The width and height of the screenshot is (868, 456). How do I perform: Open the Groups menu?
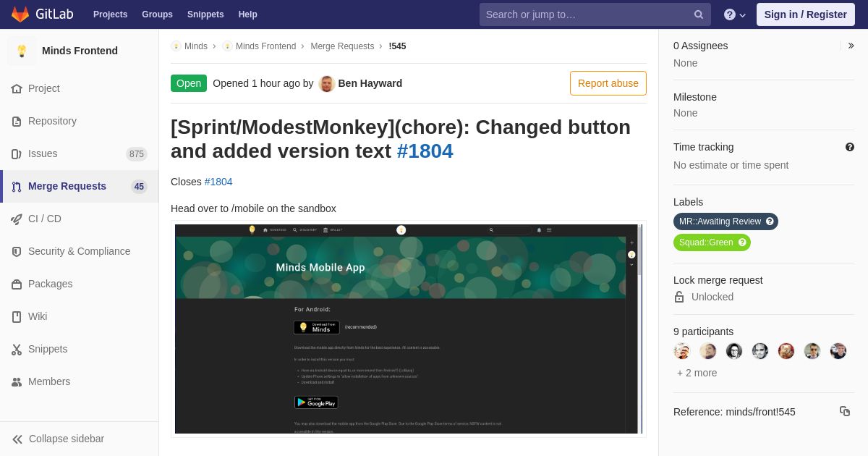157,14
